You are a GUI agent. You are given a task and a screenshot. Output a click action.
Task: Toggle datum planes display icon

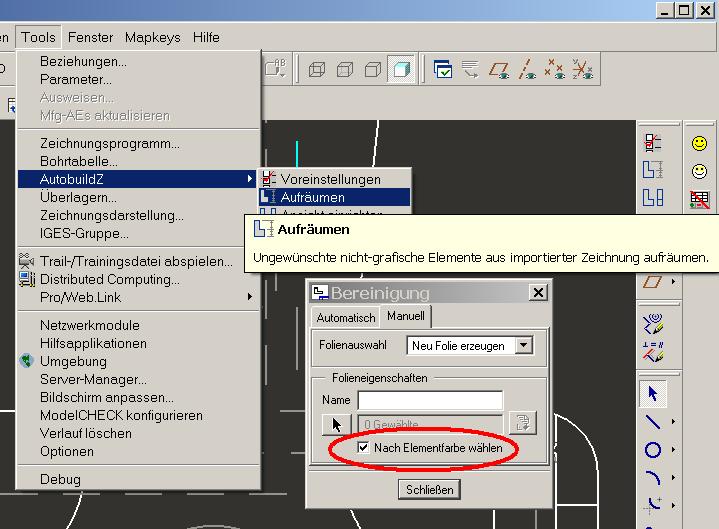500,70
